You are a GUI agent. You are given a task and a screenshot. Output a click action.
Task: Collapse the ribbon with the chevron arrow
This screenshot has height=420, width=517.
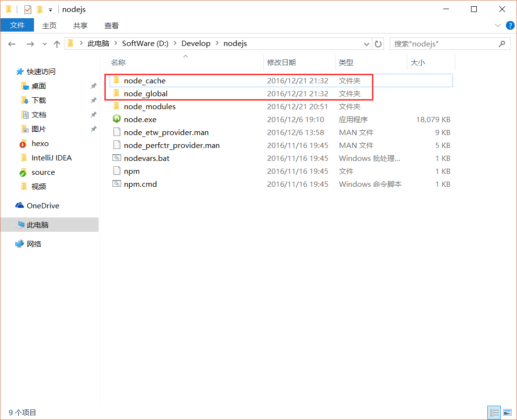tap(497, 25)
